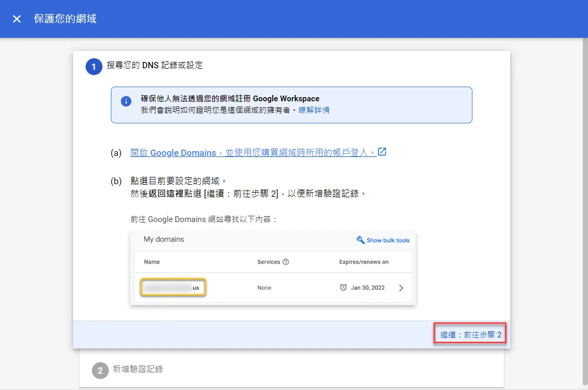588x390 pixels.
Task: Open the 開啟 Google Domains sign-in link
Action: [253, 152]
